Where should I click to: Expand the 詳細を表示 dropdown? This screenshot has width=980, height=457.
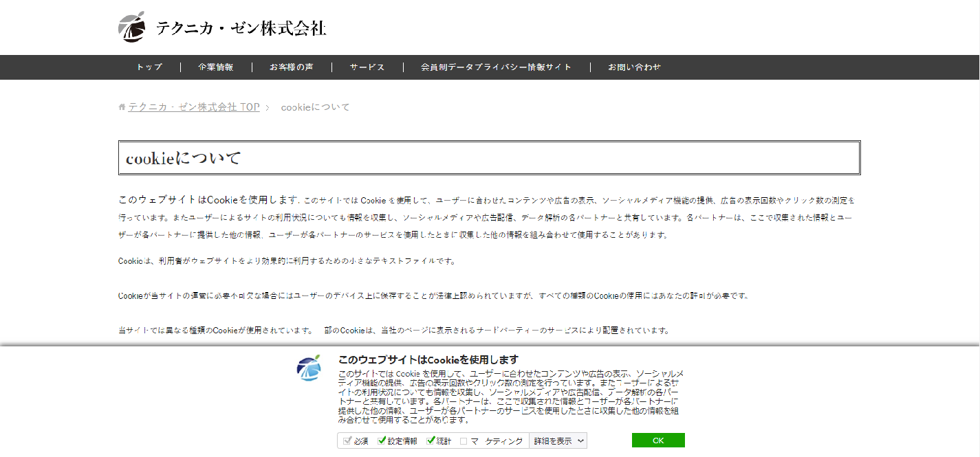click(x=559, y=441)
